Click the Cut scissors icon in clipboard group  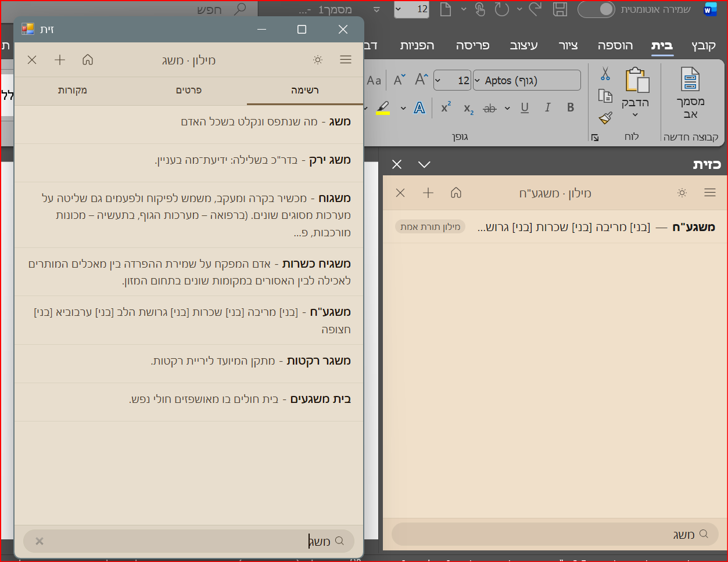605,74
